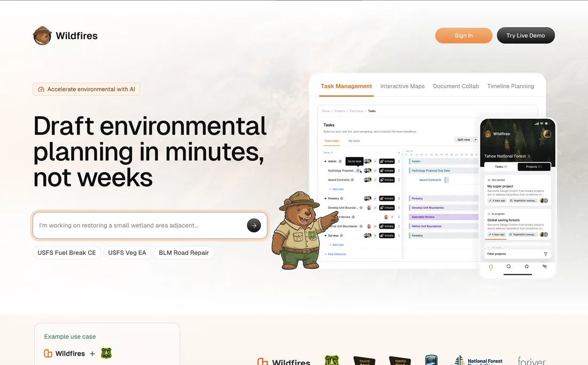Image resolution: width=588 pixels, height=365 pixels.
Task: Collapse the Forestry task group
Action: coord(326,199)
